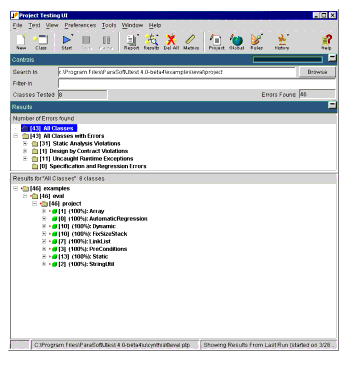The height and width of the screenshot is (369, 361).
Task: Expand the Dynamic class node
Action: tap(44, 226)
